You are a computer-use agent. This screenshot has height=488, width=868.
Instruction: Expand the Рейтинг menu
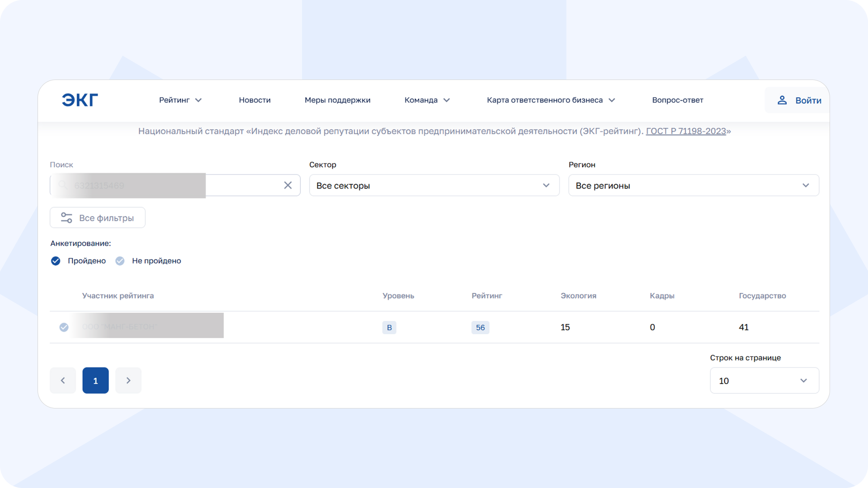180,100
